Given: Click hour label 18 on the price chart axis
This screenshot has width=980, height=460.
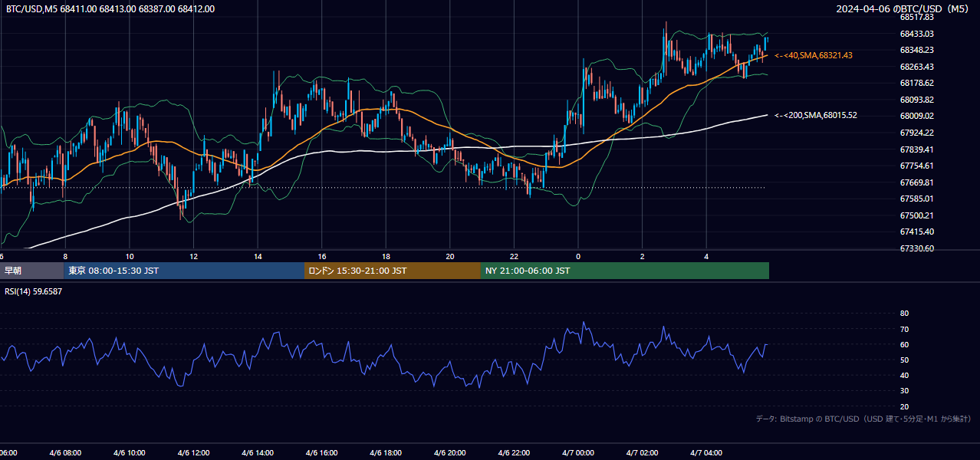Looking at the screenshot, I should (386, 256).
